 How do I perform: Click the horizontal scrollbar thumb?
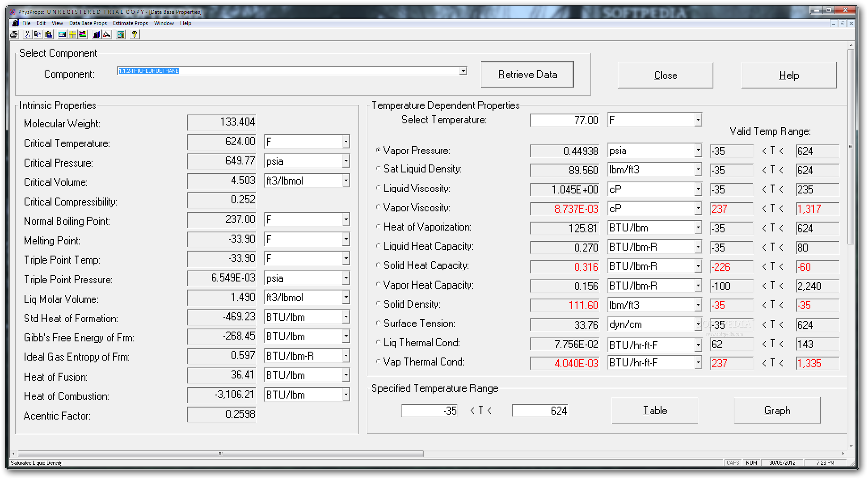tap(220, 454)
